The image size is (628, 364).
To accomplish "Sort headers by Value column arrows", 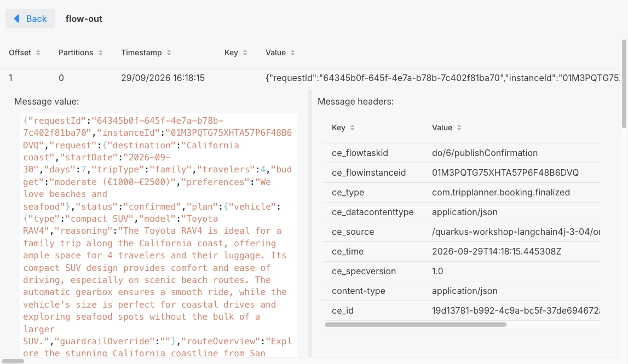I will (459, 128).
